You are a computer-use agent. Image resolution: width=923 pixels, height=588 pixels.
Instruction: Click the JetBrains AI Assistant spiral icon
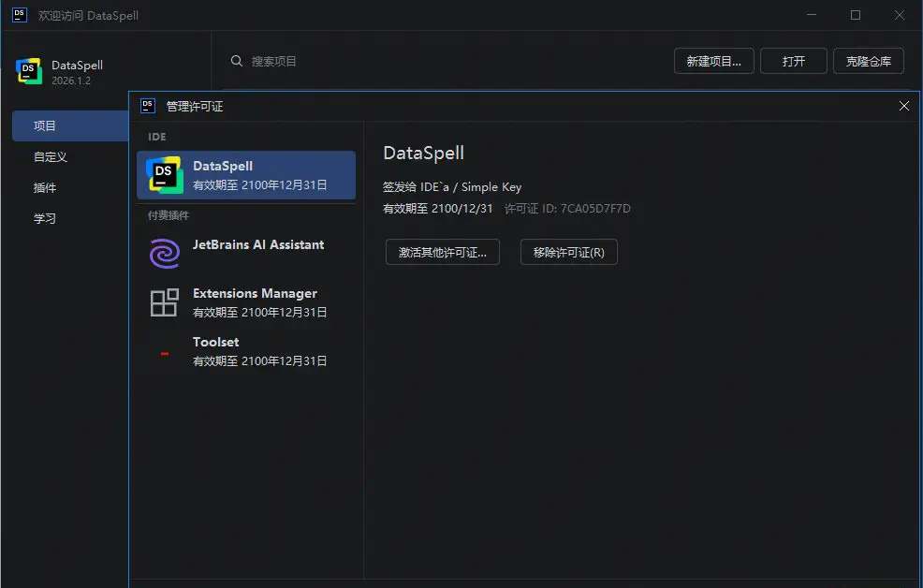click(164, 254)
